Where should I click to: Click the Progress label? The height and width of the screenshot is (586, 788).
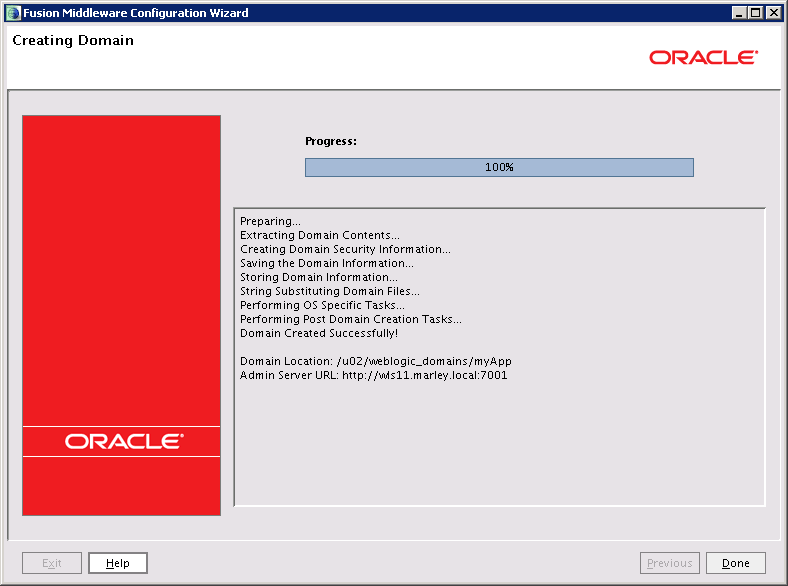(x=331, y=141)
